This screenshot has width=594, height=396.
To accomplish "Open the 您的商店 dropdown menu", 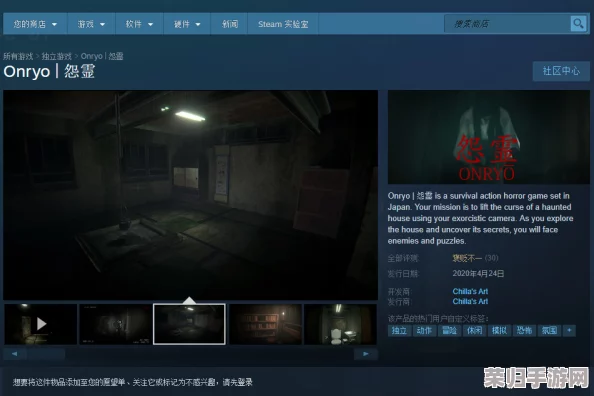I will [x=35, y=24].
